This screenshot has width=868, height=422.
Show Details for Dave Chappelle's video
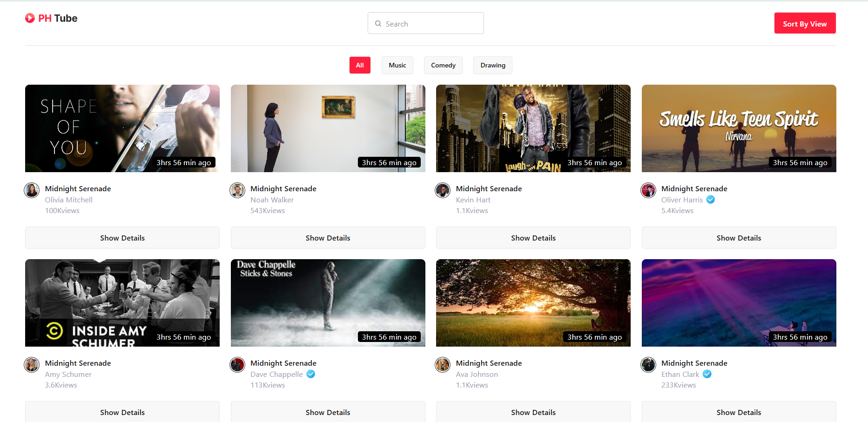coord(328,412)
